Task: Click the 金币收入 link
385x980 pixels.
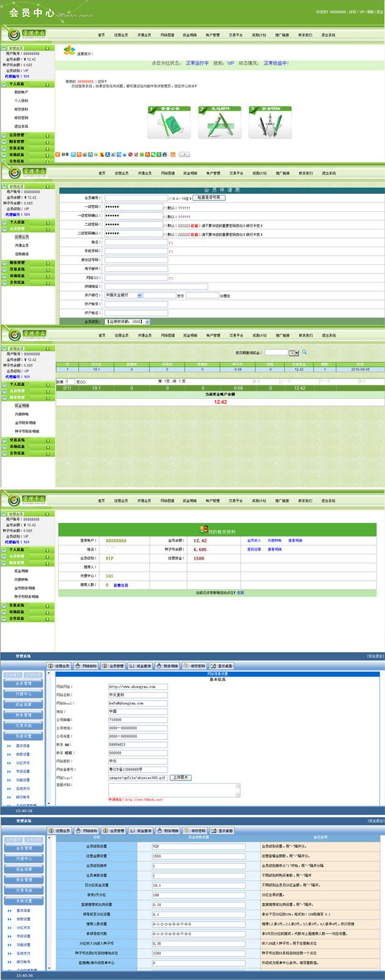Action: [254, 541]
